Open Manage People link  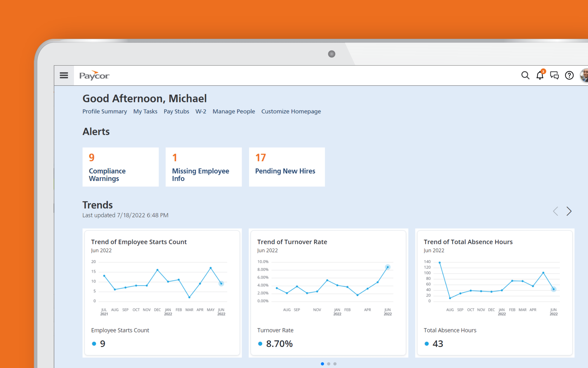(x=234, y=111)
